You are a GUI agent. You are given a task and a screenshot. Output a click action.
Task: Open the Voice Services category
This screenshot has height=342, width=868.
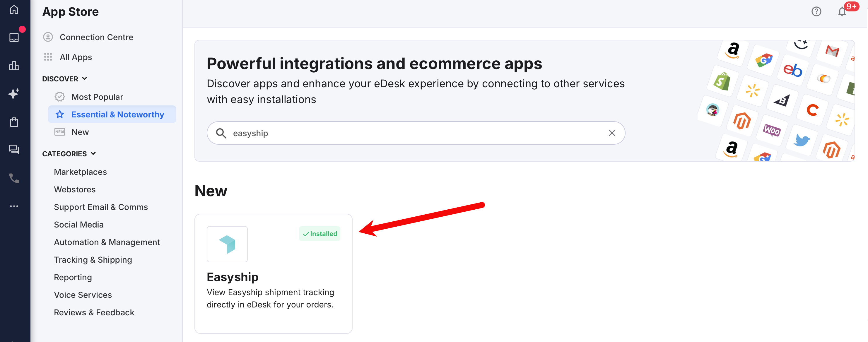(x=83, y=295)
